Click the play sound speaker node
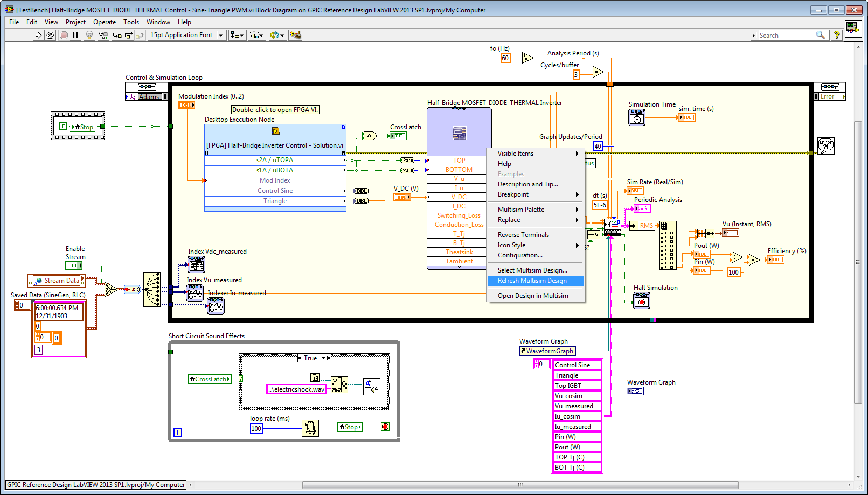The height and width of the screenshot is (495, 868). pyautogui.click(x=372, y=386)
